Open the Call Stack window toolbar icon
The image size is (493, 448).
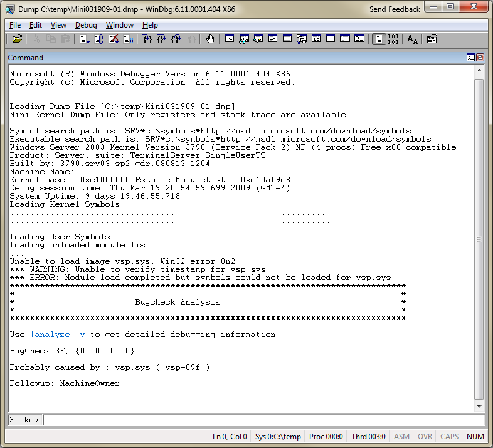click(302, 39)
